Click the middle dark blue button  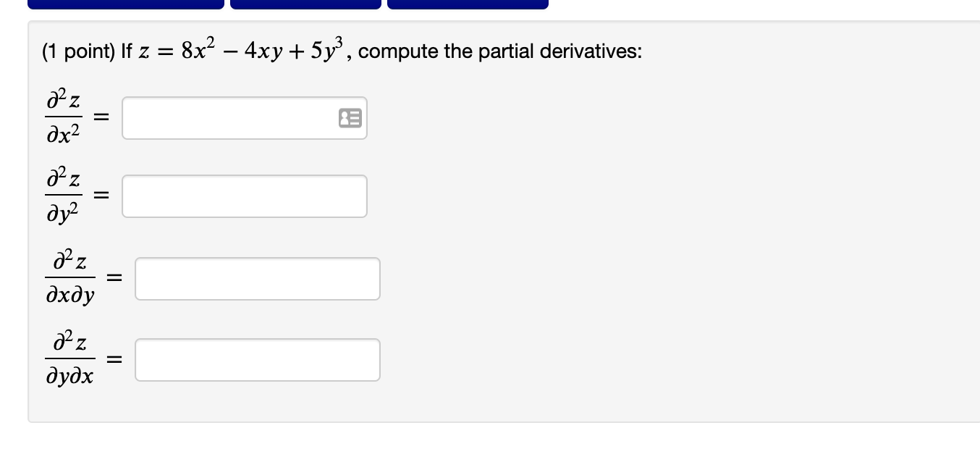click(x=306, y=4)
